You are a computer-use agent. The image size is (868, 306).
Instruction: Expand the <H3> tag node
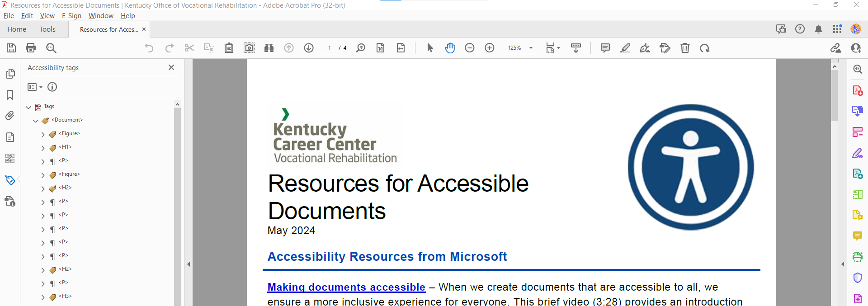pos(43,297)
